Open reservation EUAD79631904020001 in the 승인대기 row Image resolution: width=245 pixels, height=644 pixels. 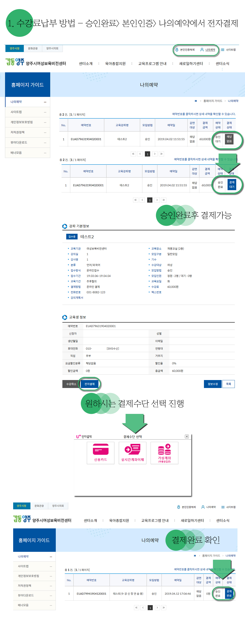(x=86, y=139)
